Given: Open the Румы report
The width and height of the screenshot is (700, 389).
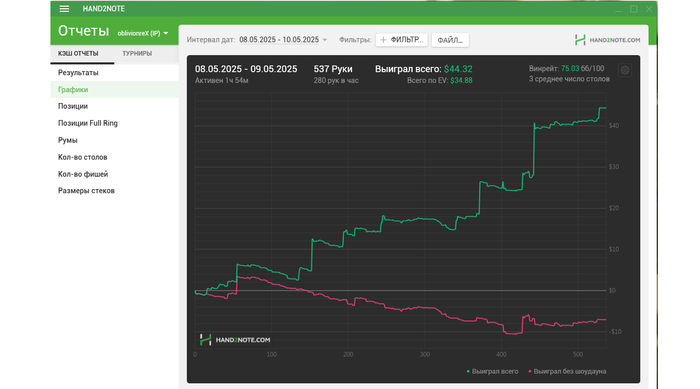Looking at the screenshot, I should click(x=114, y=140).
